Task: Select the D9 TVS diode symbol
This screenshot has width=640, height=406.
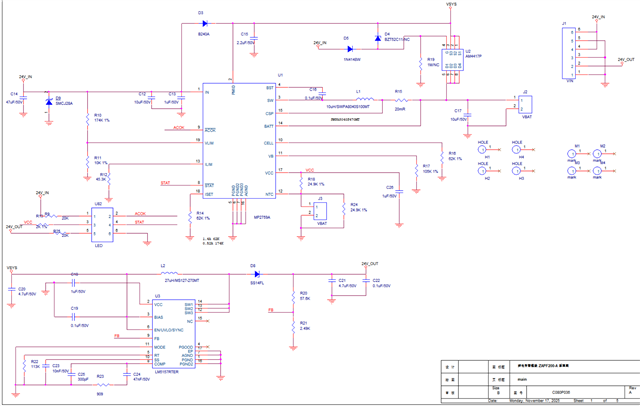Action: (x=49, y=102)
